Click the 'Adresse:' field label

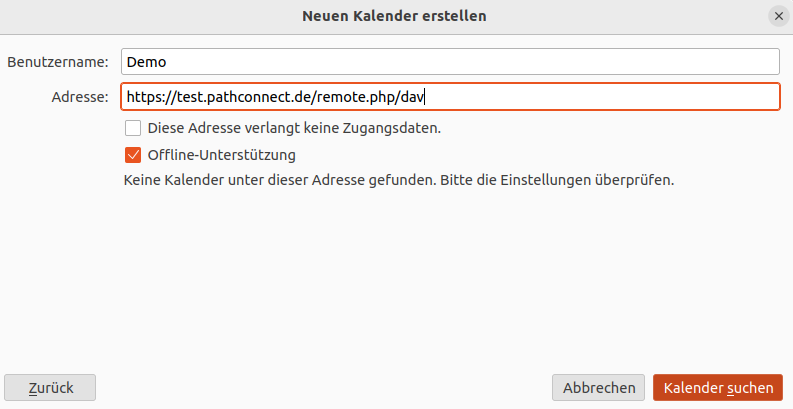click(80, 97)
